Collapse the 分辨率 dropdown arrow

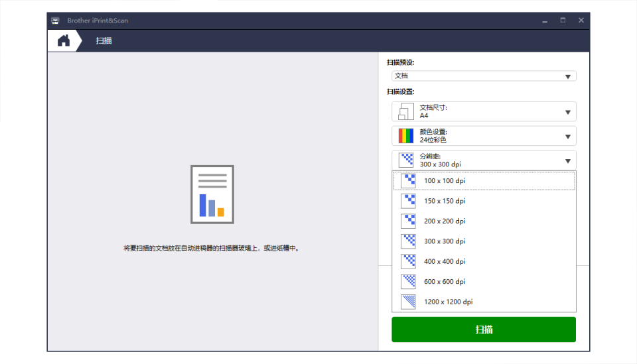click(568, 161)
